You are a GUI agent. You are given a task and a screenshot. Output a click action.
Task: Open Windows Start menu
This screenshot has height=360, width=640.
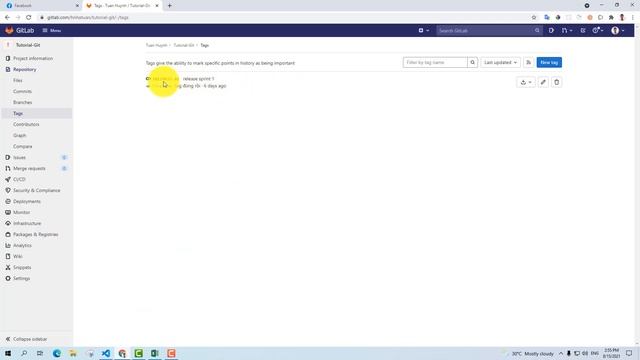click(x=8, y=353)
